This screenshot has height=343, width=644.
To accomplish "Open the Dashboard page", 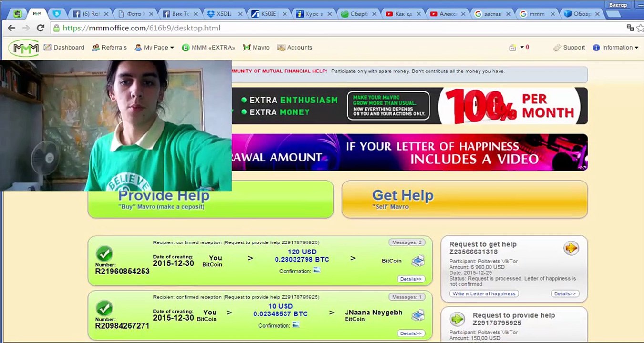I will click(64, 48).
